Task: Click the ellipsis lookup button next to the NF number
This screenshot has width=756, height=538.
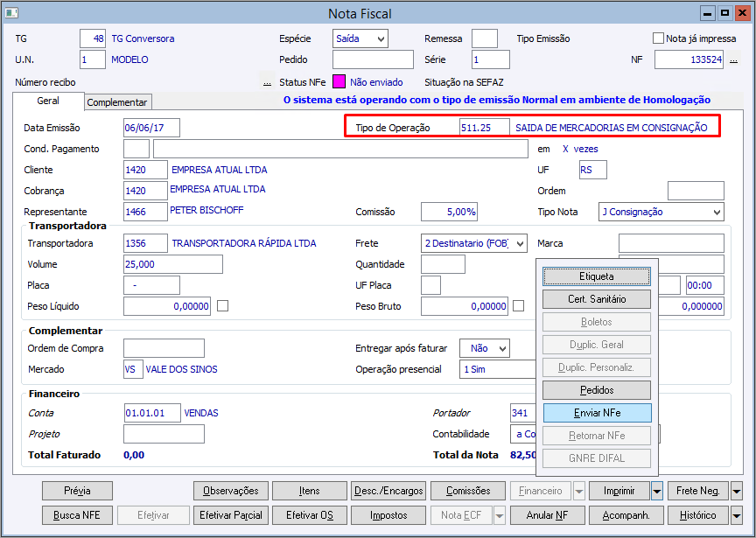Action: 733,59
